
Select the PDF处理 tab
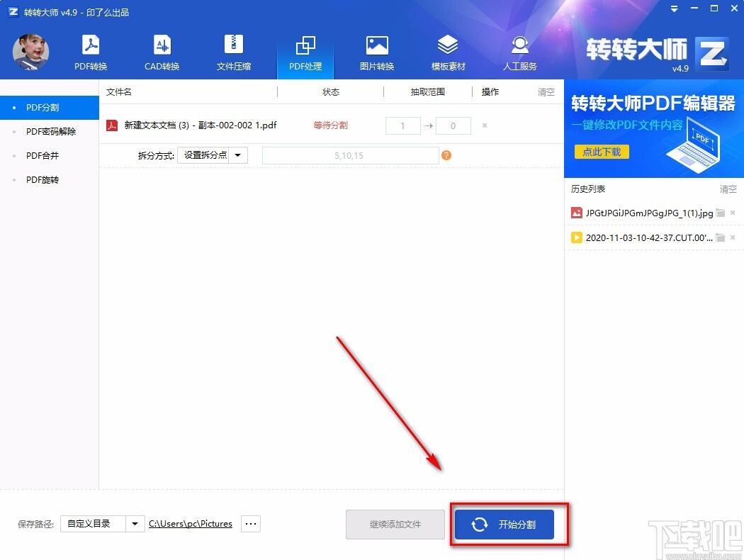point(305,52)
